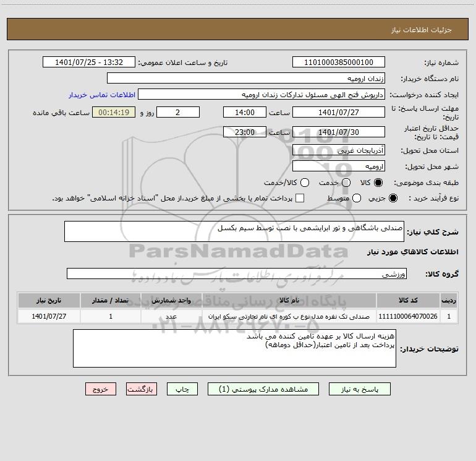
Task: Click the deadline time field 14:00
Action: click(245, 112)
